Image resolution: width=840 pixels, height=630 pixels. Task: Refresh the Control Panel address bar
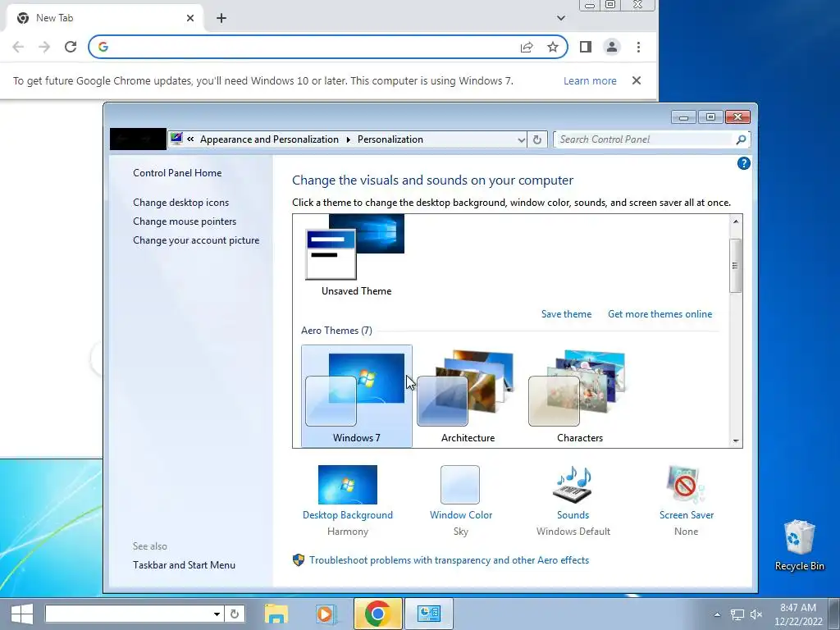[x=537, y=139]
